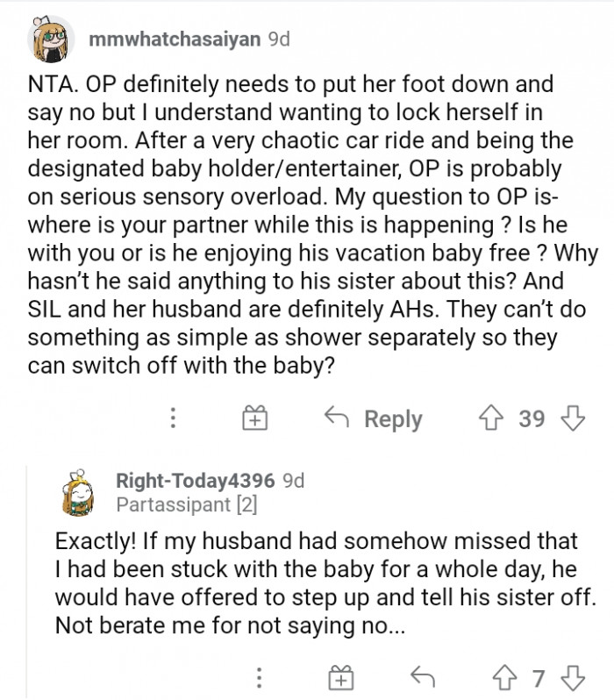Click reply arrow on Right-Today4396's comment
Viewport: 614px width, 700px height.
(423, 678)
